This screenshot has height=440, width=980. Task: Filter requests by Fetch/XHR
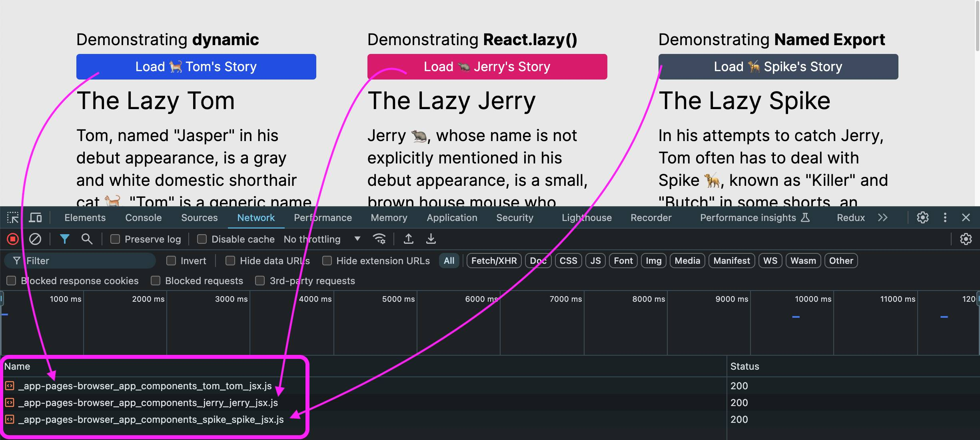[494, 261]
